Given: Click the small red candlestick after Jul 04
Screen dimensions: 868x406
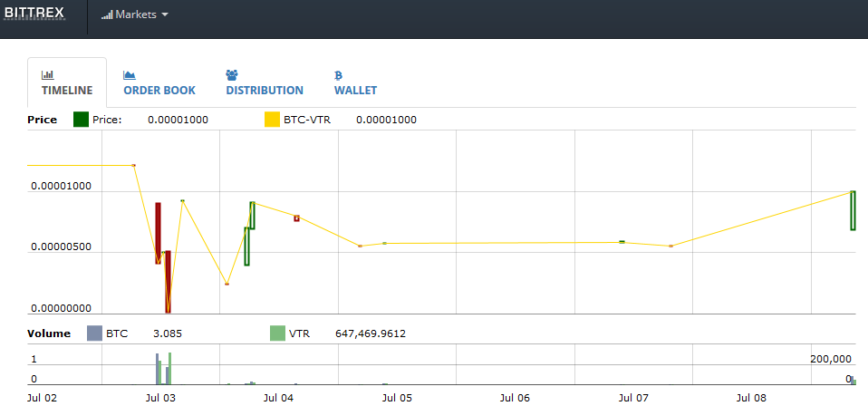Looking at the screenshot, I should pos(296,218).
